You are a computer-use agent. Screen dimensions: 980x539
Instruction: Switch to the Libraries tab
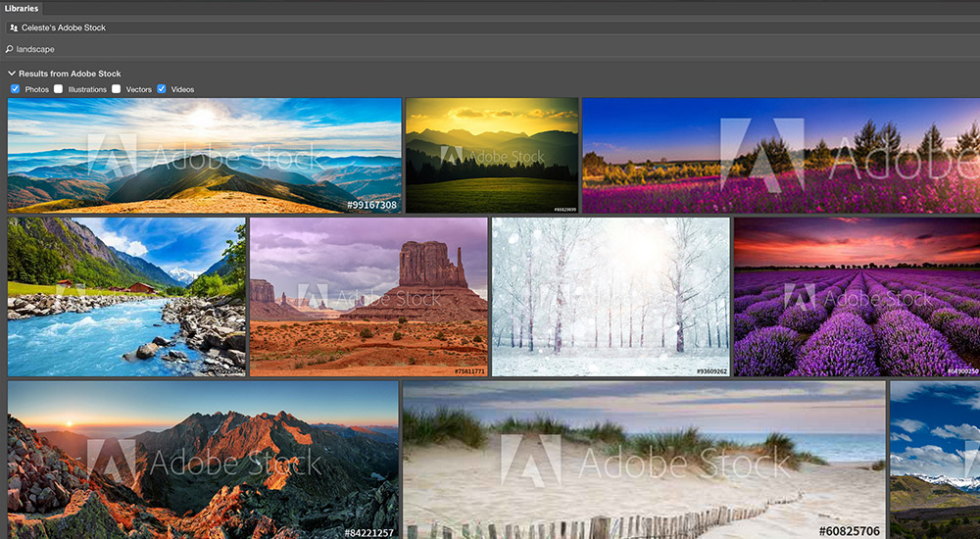point(22,9)
